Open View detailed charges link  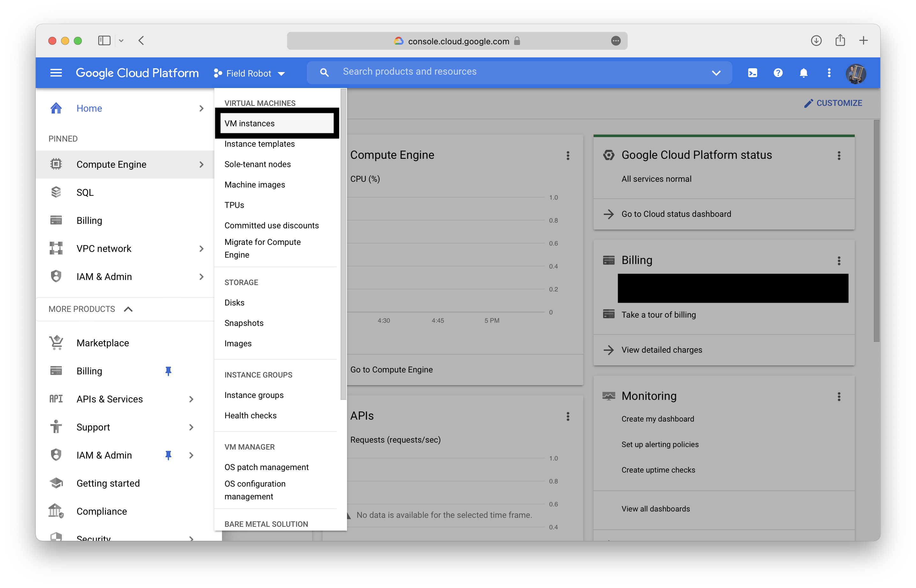coord(661,350)
